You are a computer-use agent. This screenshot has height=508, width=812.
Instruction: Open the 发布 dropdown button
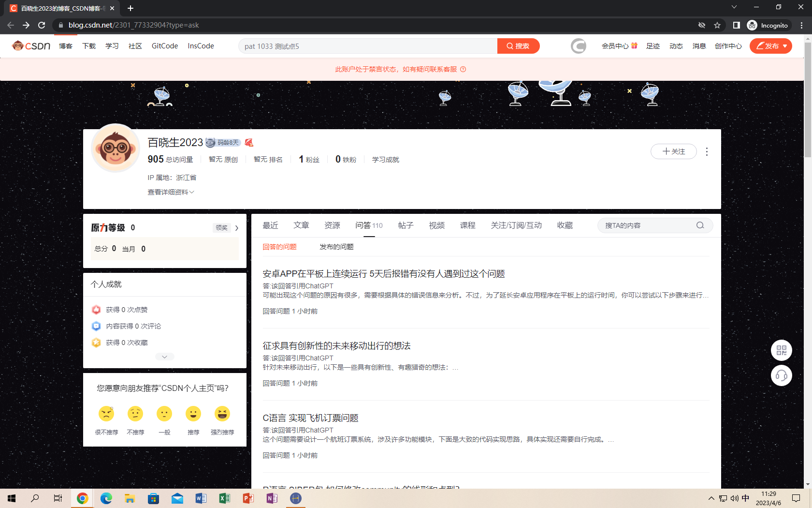coord(771,46)
